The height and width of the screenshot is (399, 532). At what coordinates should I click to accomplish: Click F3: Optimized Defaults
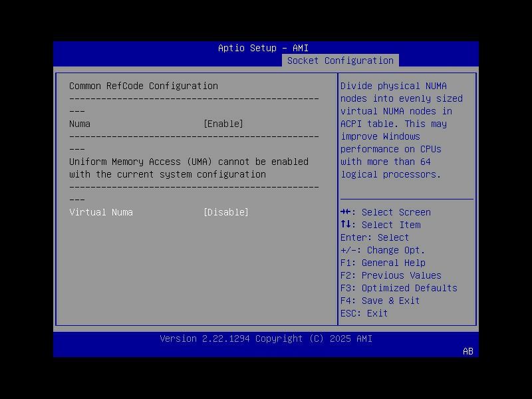coord(398,287)
